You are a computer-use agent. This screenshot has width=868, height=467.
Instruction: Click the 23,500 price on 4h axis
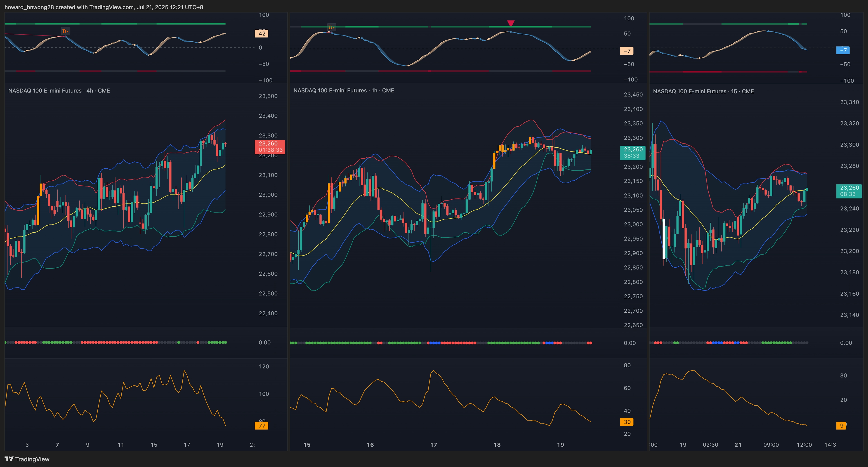tap(268, 96)
